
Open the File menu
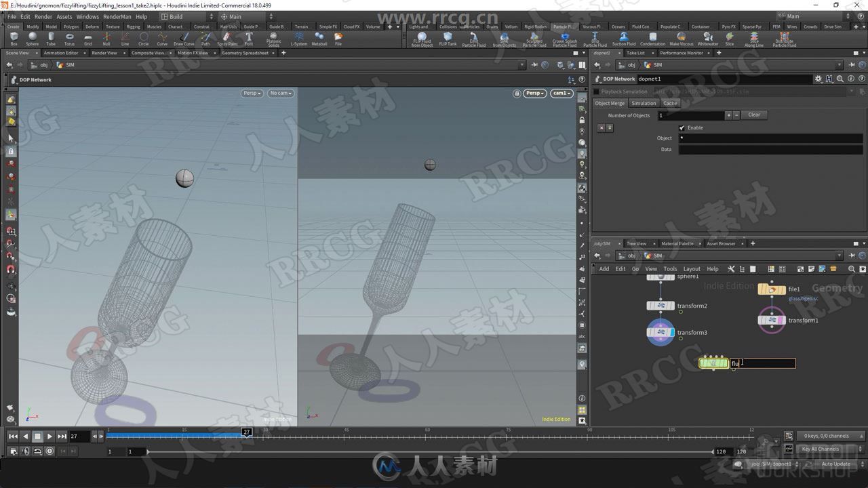[x=12, y=16]
